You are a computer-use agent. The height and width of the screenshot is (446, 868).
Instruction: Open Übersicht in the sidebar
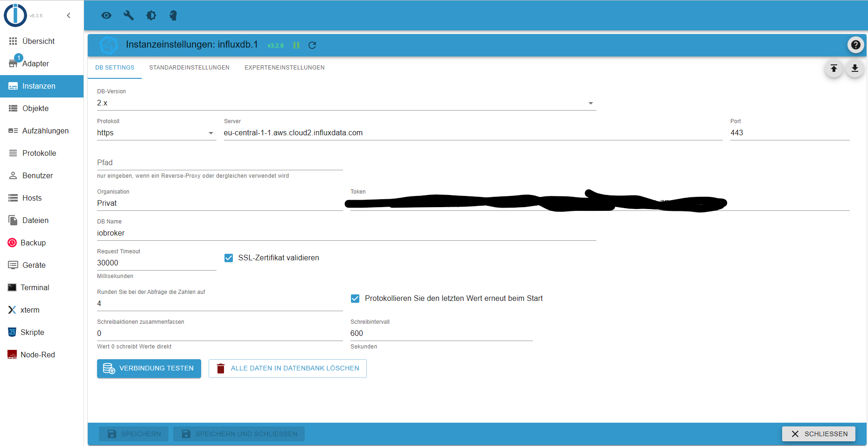click(x=42, y=41)
